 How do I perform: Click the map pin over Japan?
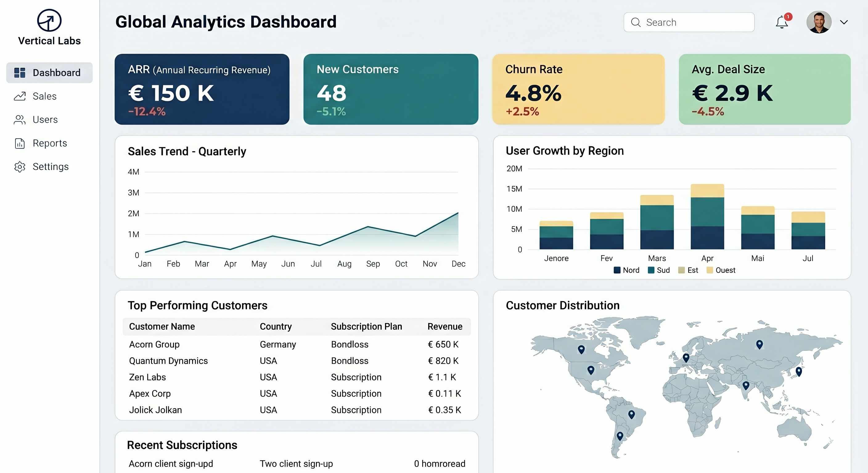pos(798,371)
